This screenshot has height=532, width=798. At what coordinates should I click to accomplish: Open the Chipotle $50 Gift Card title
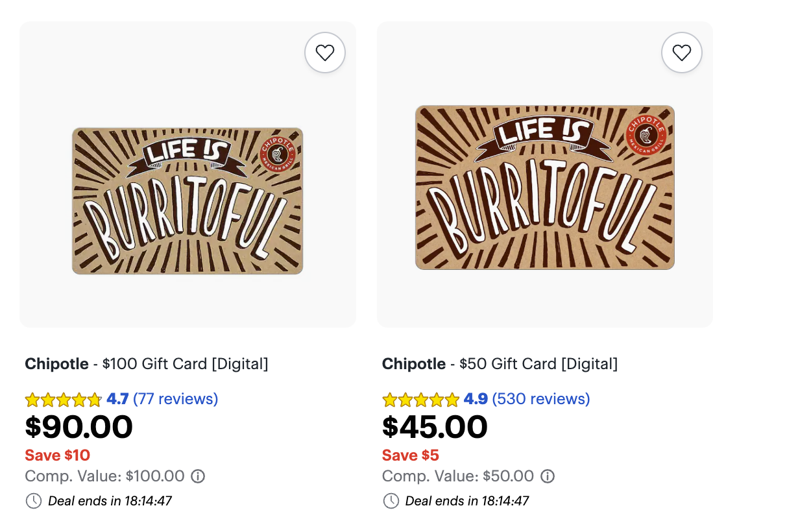[x=500, y=364]
